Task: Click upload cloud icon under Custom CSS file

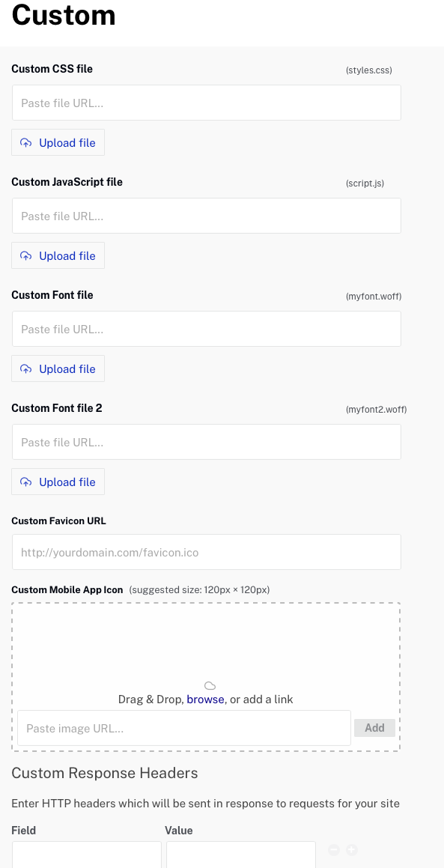Action: tap(26, 143)
